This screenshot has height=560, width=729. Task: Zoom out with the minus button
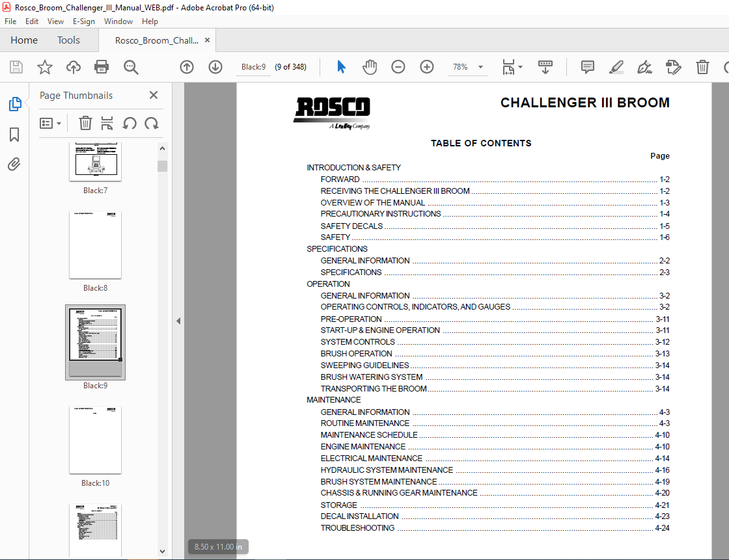pos(398,67)
